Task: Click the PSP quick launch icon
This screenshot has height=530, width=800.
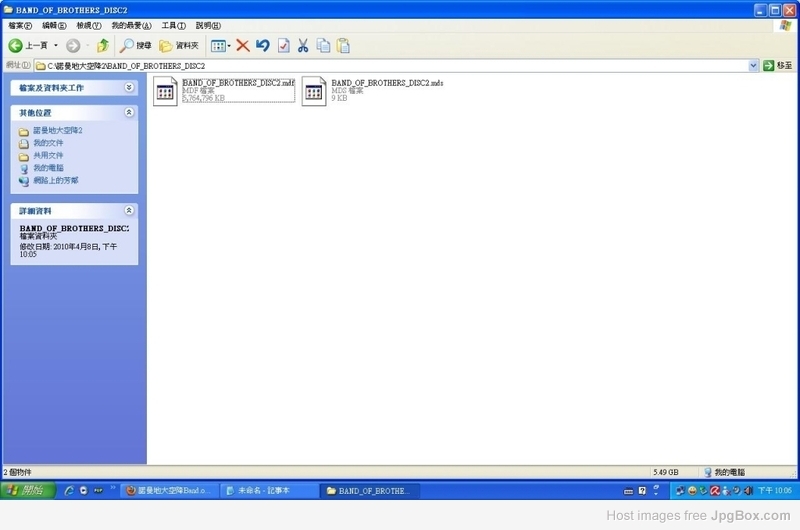Action: click(x=98, y=491)
